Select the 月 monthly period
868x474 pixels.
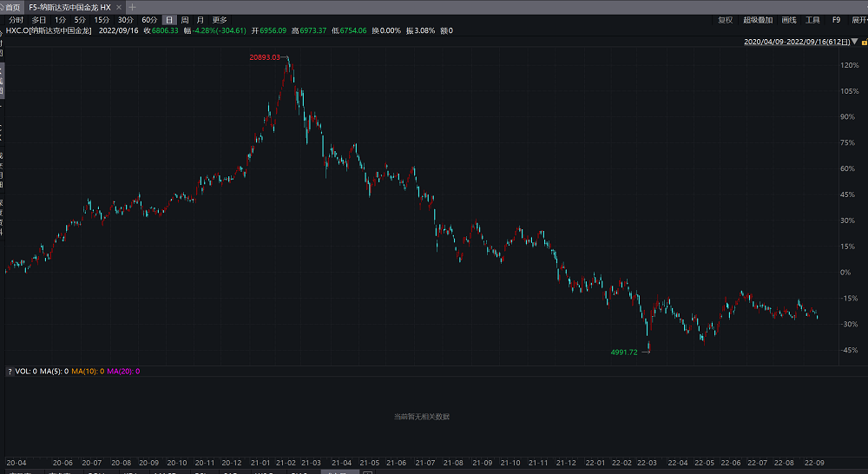(201, 20)
